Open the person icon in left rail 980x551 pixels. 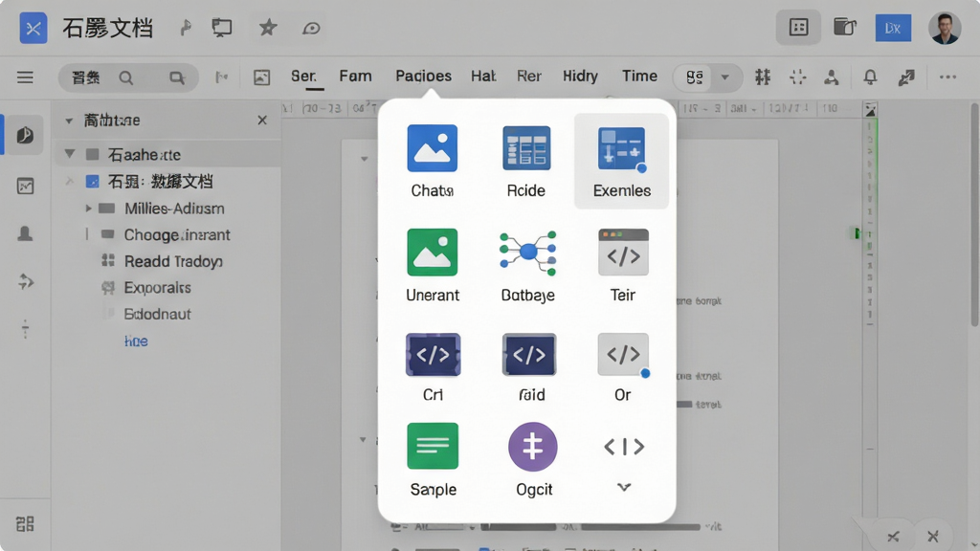[26, 233]
